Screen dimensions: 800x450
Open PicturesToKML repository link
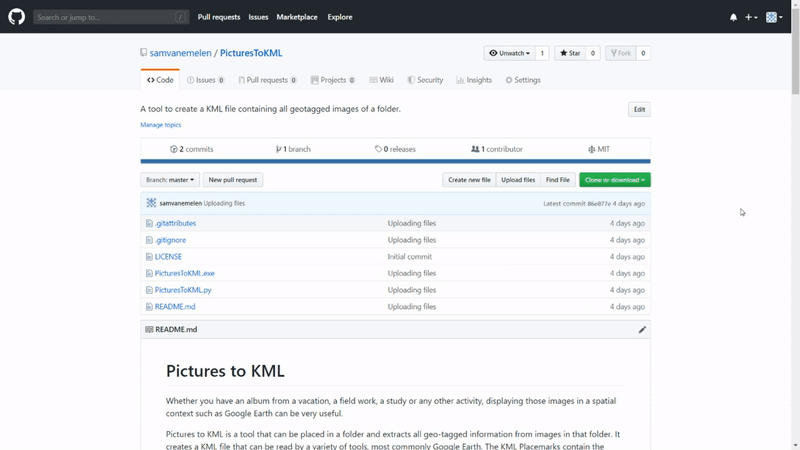click(x=251, y=53)
